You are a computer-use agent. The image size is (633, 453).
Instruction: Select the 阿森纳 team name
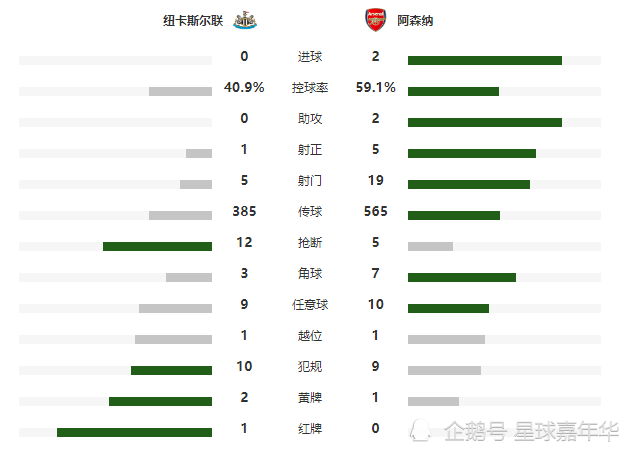pyautogui.click(x=415, y=21)
